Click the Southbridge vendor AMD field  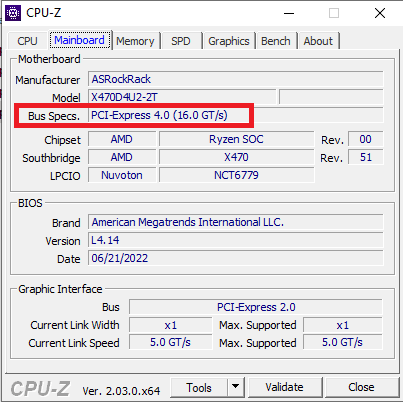(x=122, y=157)
